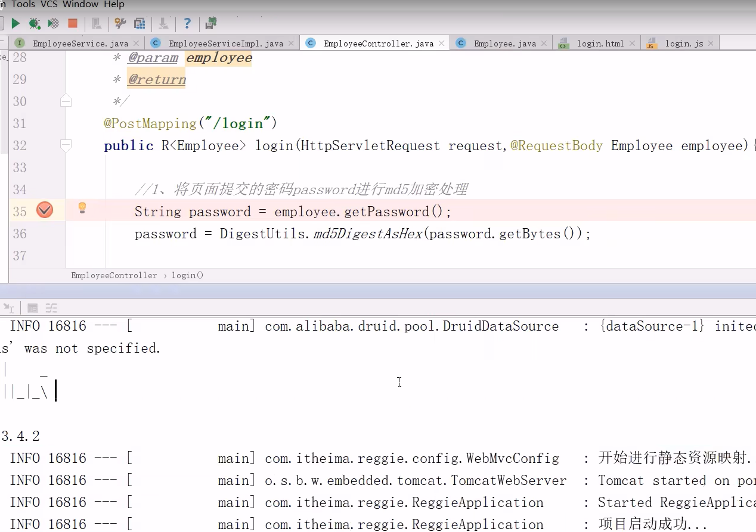Run with Coverage icon
The height and width of the screenshot is (532, 756).
pyautogui.click(x=54, y=23)
